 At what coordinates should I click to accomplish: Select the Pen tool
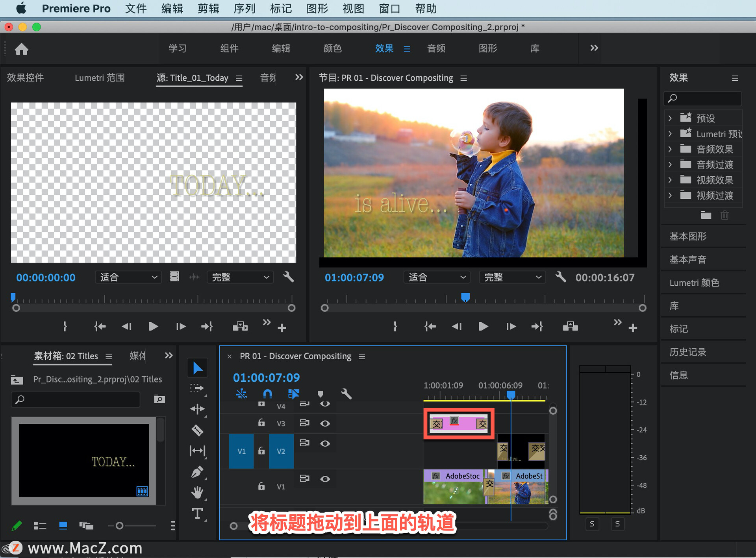pyautogui.click(x=197, y=472)
